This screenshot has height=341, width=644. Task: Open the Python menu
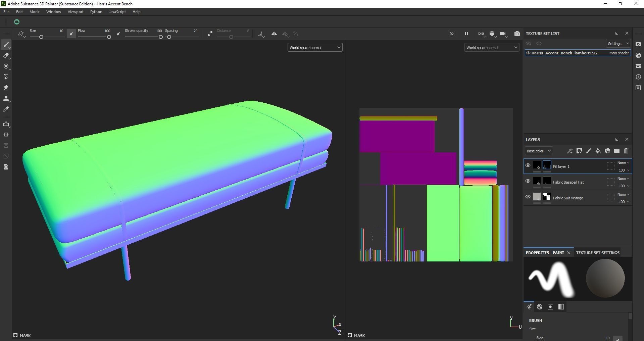(x=96, y=12)
